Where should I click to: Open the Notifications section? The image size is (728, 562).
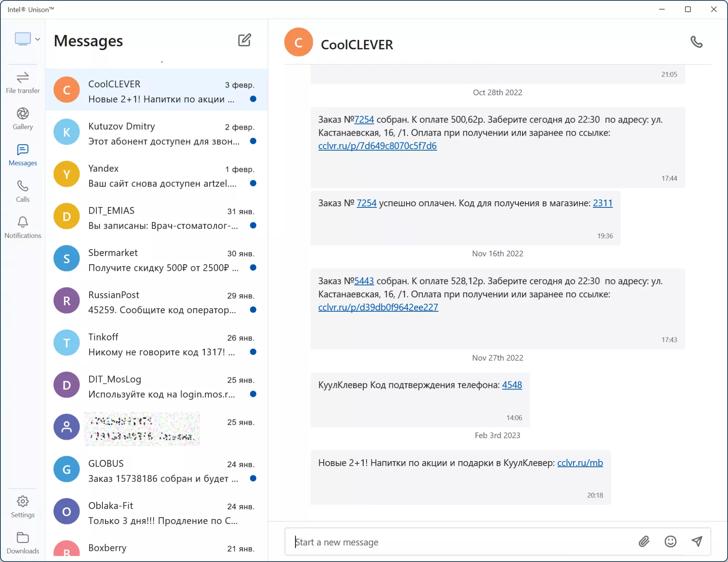(x=23, y=227)
